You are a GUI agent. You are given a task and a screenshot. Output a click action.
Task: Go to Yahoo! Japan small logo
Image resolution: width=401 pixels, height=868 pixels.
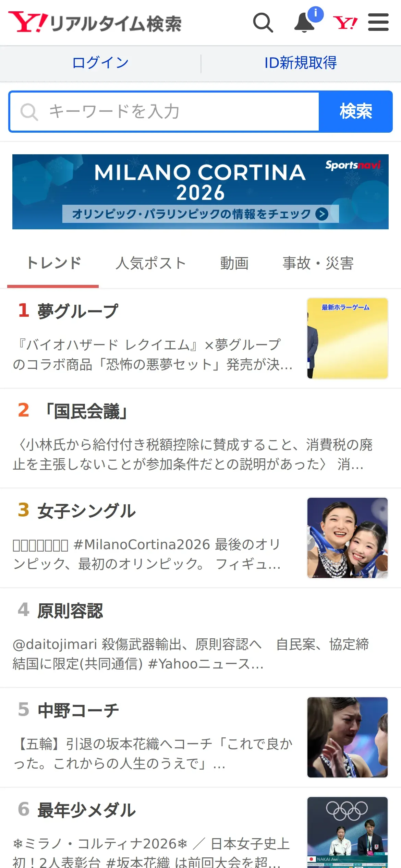click(x=345, y=23)
